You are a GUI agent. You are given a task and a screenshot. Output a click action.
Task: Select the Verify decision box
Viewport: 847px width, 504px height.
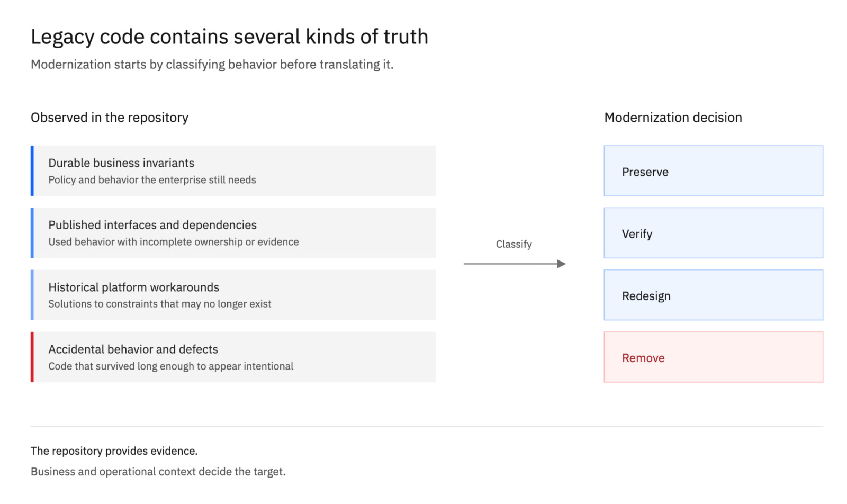point(713,233)
